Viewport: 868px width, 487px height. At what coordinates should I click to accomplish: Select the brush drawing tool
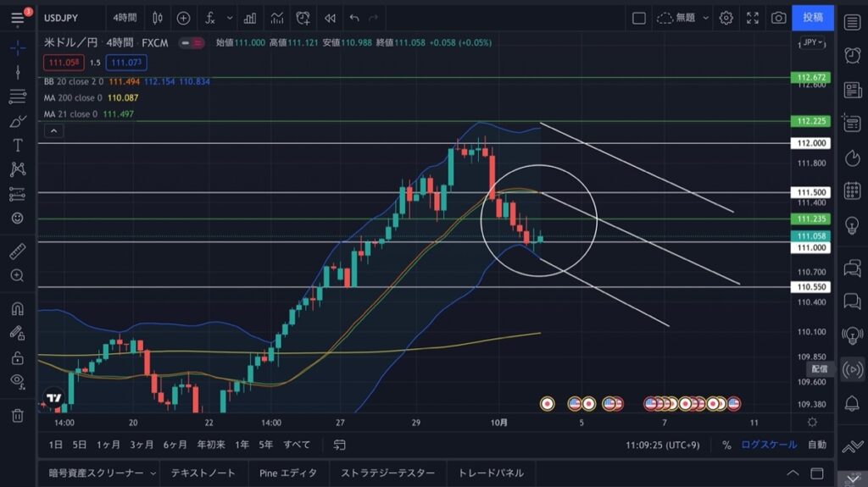point(18,121)
